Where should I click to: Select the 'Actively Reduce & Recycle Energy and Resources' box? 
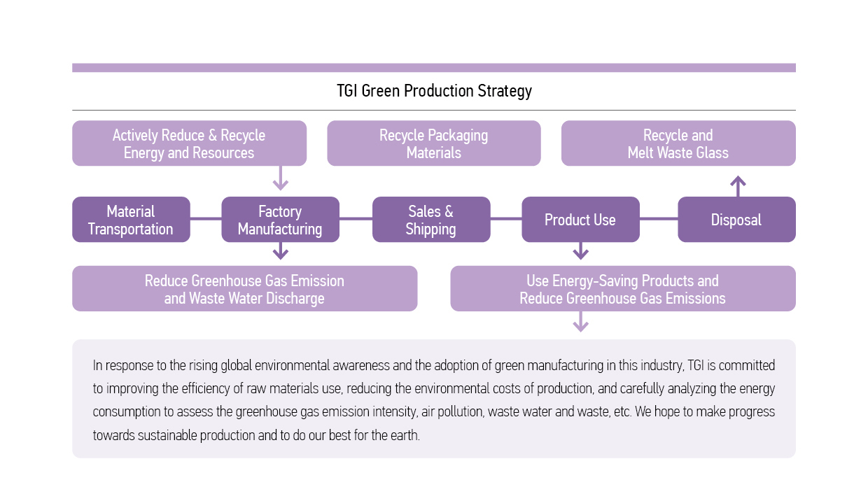pyautogui.click(x=189, y=143)
